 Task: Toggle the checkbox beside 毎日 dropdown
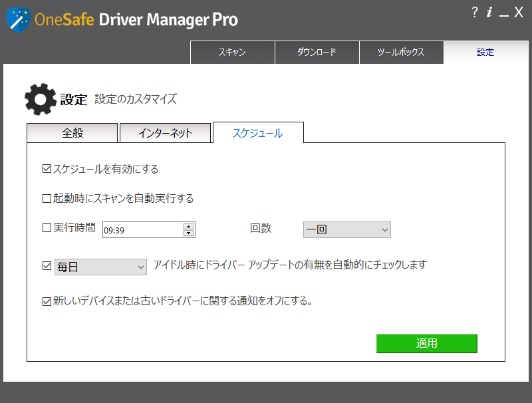pyautogui.click(x=47, y=265)
